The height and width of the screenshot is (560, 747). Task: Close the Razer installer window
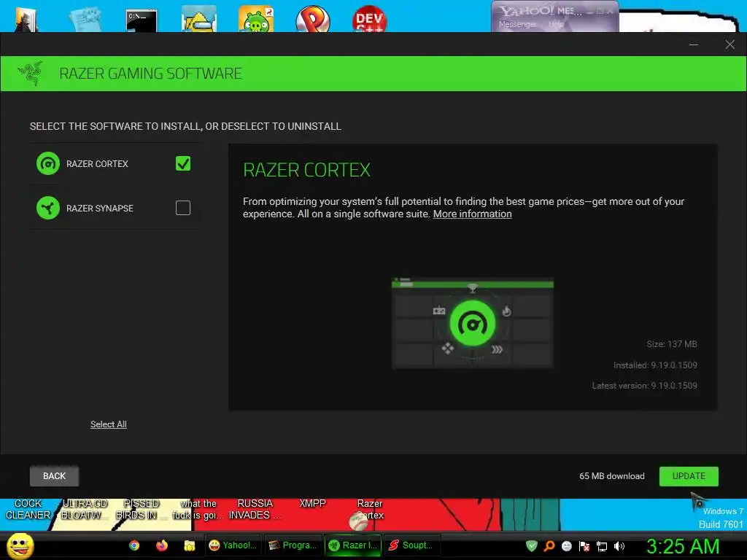[x=729, y=44]
